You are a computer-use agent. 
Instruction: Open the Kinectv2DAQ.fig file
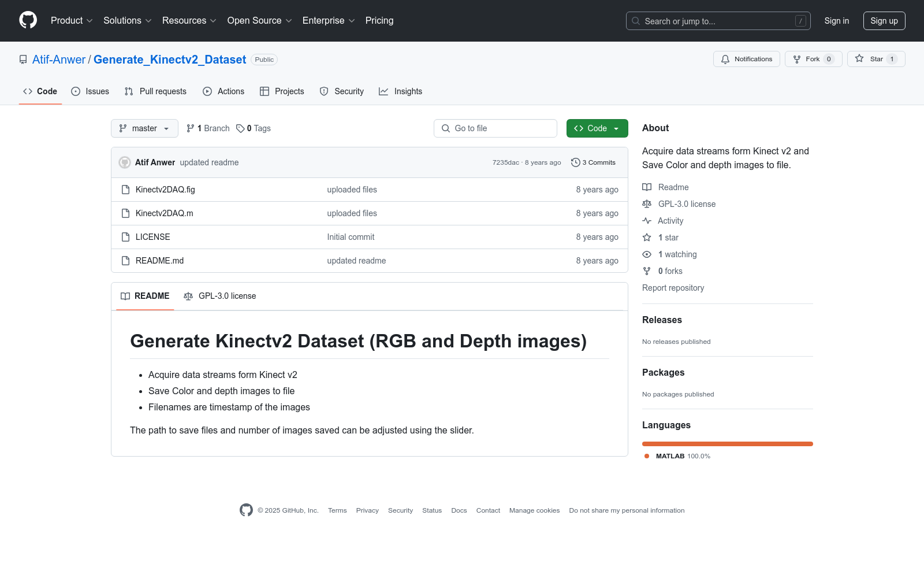point(165,190)
